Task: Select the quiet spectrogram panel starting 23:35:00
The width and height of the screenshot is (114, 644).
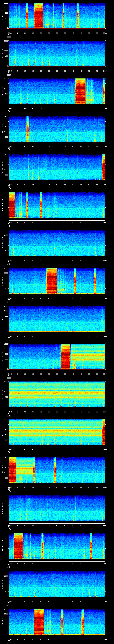Action: tap(57, 508)
